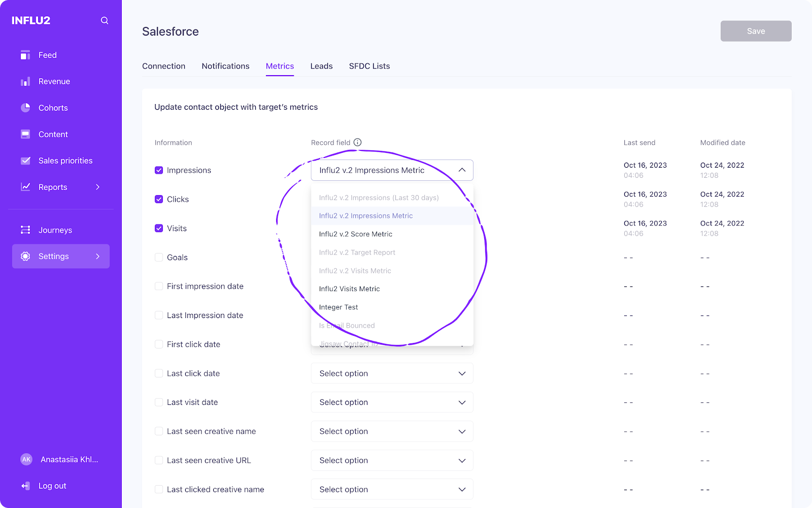
Task: Open the Feed icon in sidebar
Action: pyautogui.click(x=25, y=55)
